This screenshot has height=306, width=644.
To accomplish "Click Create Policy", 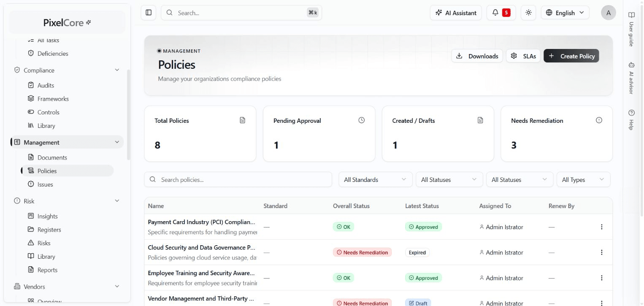I will tap(571, 56).
